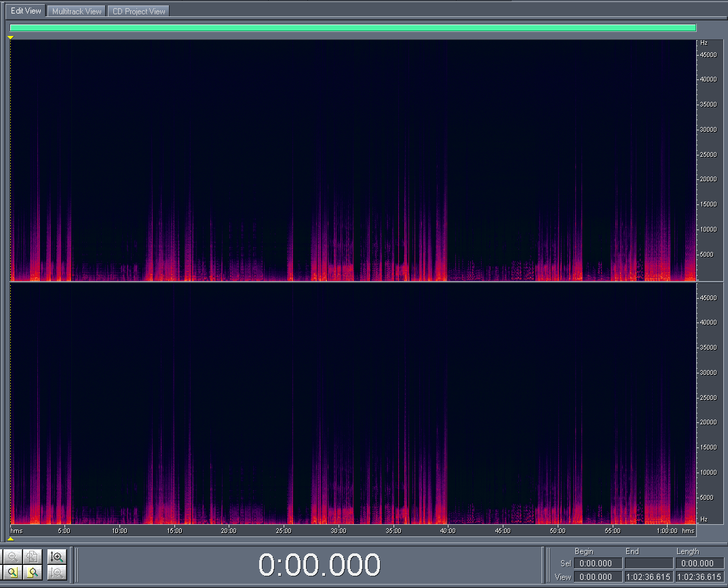Click the View End field showing 1:02:36.615
The width and height of the screenshot is (728, 588).
(648, 576)
